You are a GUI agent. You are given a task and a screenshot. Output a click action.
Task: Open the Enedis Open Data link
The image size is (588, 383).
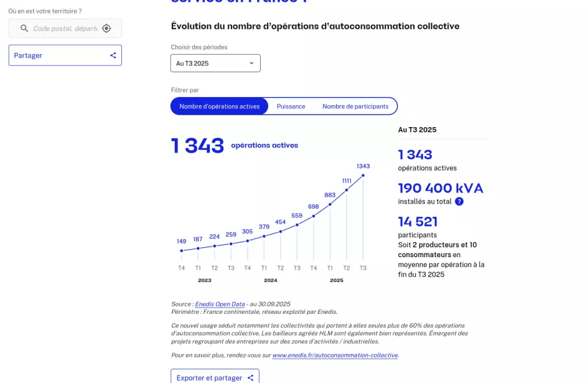(x=220, y=304)
